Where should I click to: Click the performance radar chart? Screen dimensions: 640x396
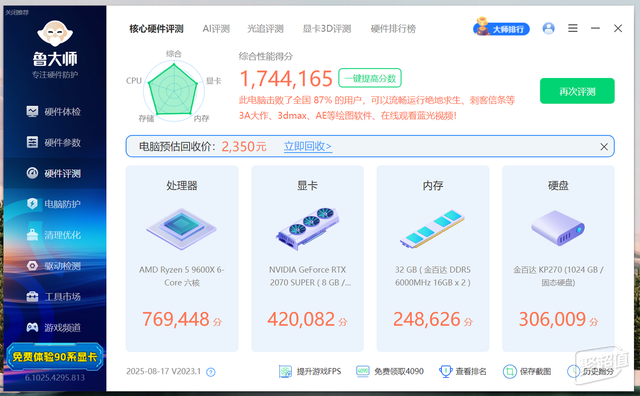pyautogui.click(x=173, y=90)
